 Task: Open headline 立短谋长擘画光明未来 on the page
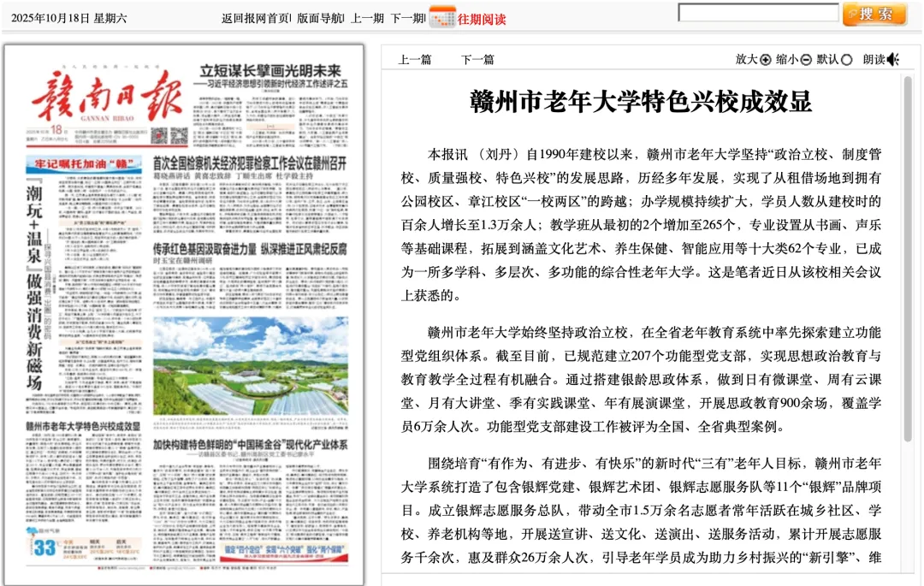pyautogui.click(x=270, y=71)
